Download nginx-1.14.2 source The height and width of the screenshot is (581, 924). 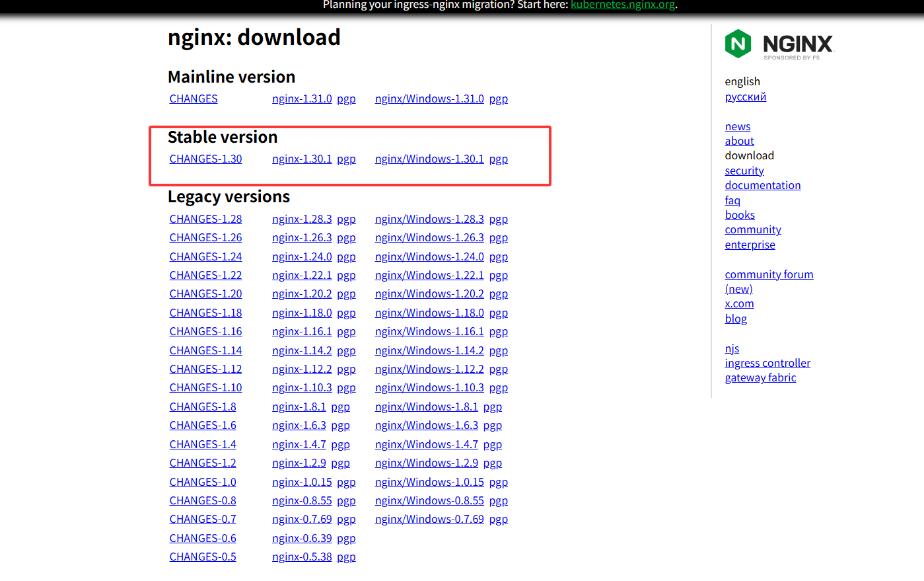click(x=302, y=350)
